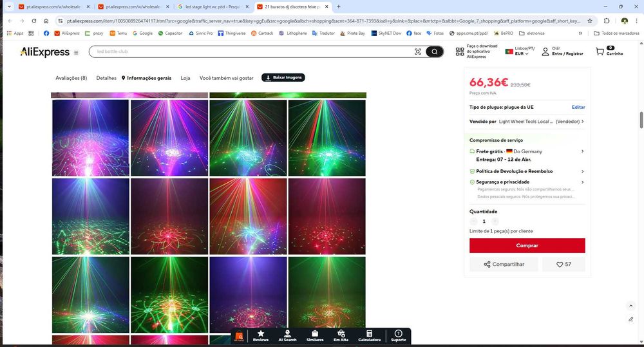Open the Pirate Bay bookmark
644x347 pixels.
point(352,33)
